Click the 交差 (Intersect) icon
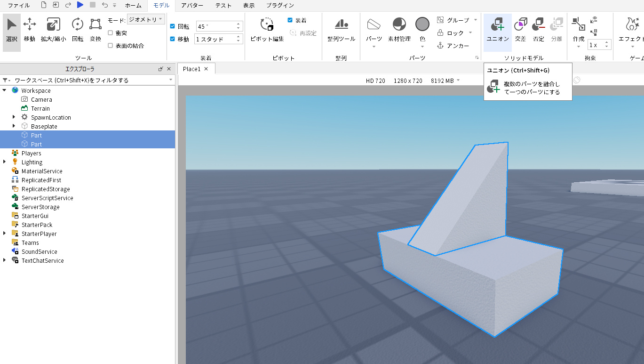Image resolution: width=644 pixels, height=364 pixels. tap(520, 28)
